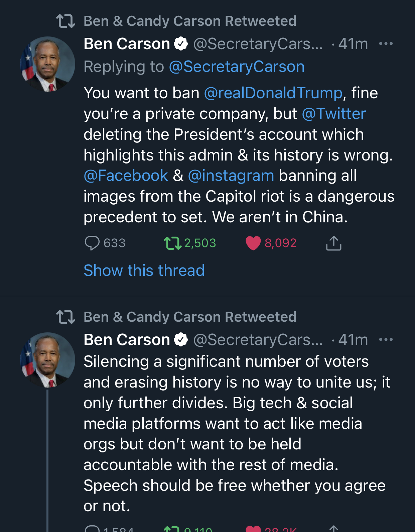Open the @instagram mention link
The image size is (415, 532).
231,176
